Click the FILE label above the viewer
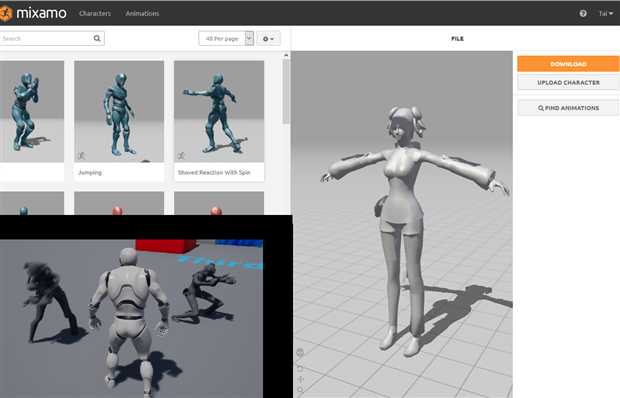Screen dimensions: 620x398 point(457,39)
